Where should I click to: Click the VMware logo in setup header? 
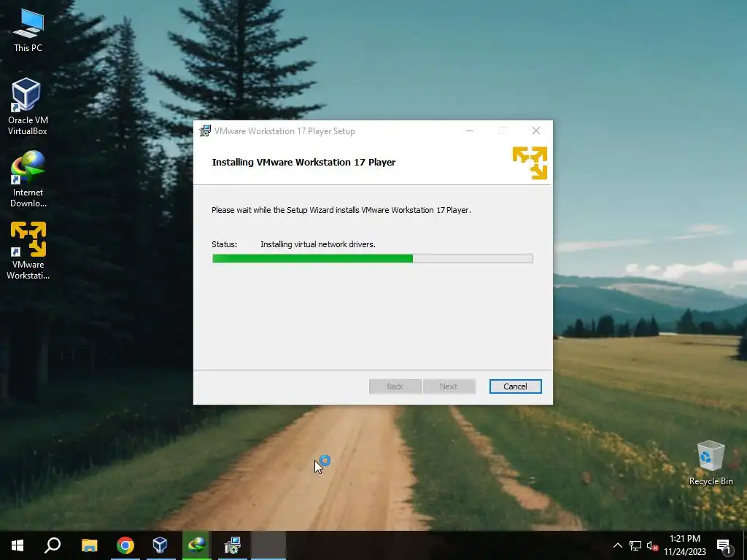530,163
